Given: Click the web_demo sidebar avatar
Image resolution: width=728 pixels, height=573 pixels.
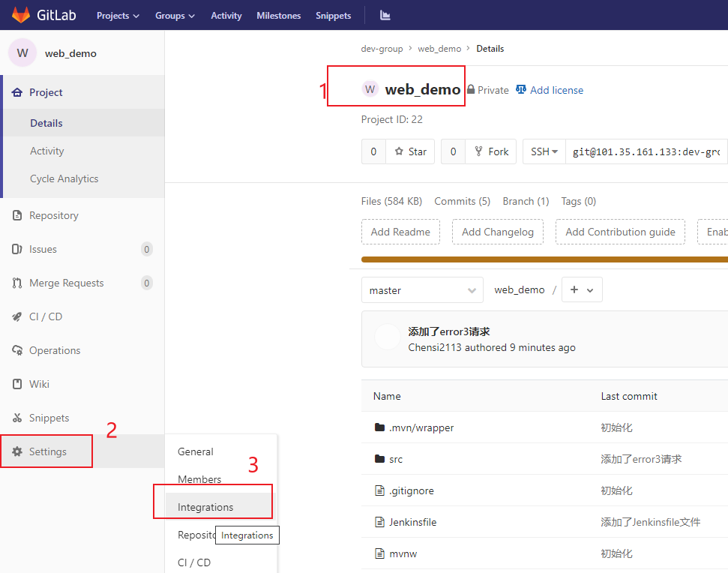Looking at the screenshot, I should pos(22,53).
